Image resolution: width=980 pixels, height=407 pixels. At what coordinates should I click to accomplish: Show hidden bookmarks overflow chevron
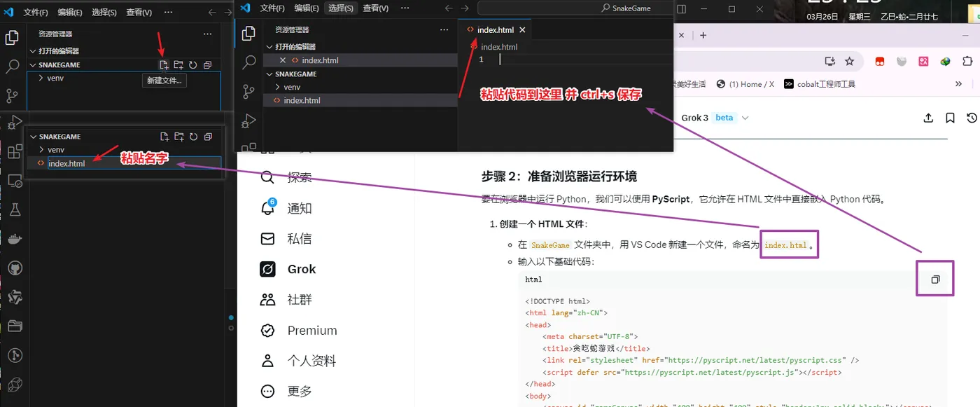click(958, 84)
